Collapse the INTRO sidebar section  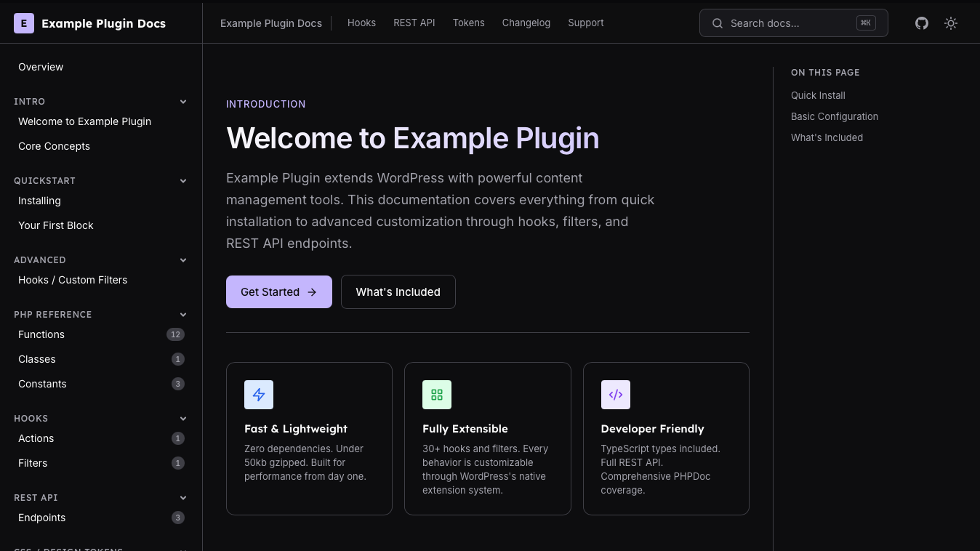[x=183, y=102]
